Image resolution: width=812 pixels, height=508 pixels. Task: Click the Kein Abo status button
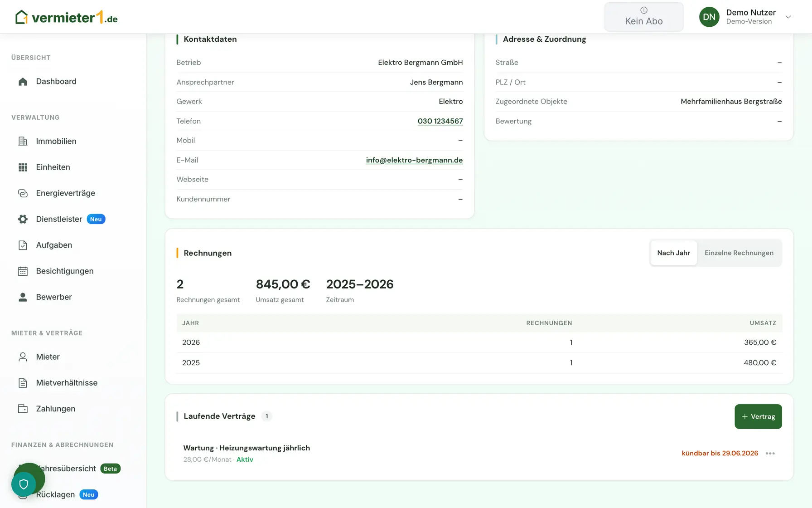[643, 17]
